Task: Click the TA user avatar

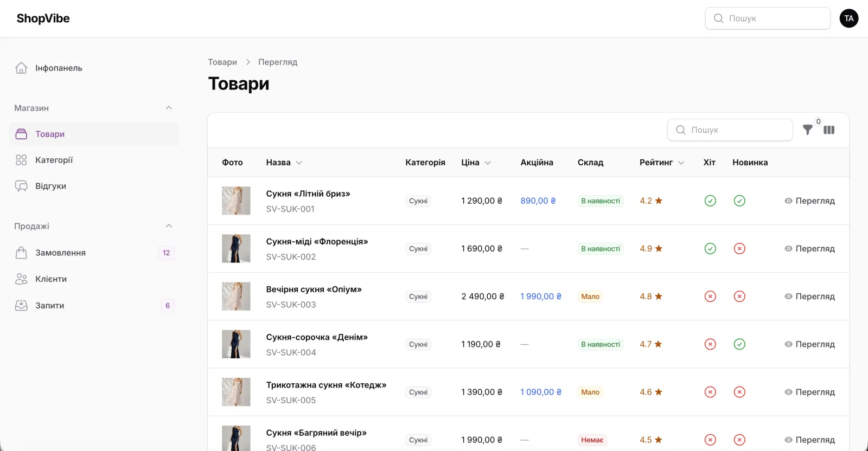Action: pyautogui.click(x=849, y=18)
